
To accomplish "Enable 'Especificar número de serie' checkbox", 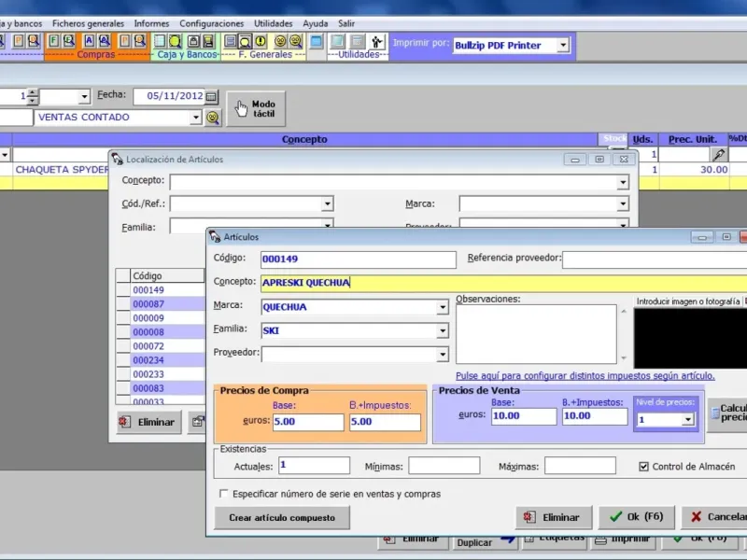I will pyautogui.click(x=223, y=494).
